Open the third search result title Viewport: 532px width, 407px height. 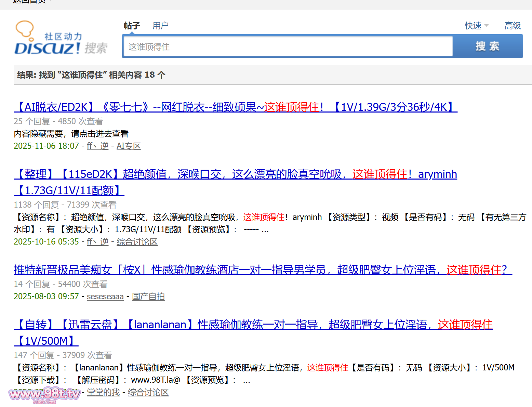click(x=263, y=270)
